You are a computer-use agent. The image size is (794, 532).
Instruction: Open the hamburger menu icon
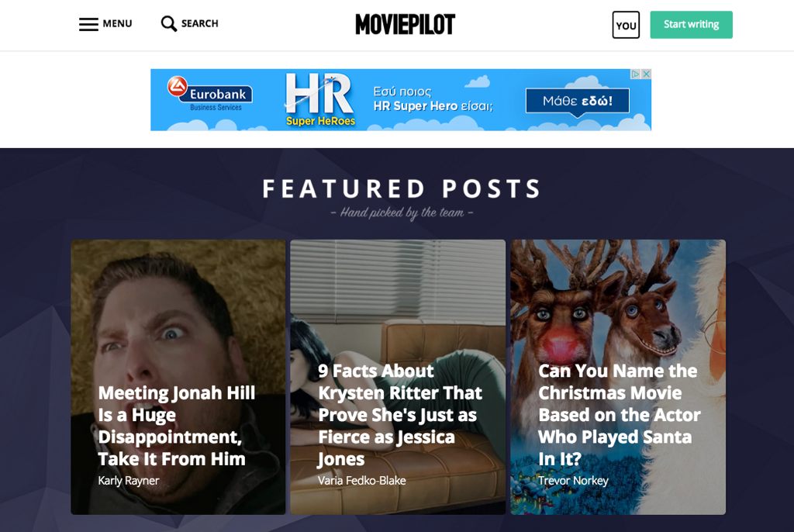(x=88, y=24)
